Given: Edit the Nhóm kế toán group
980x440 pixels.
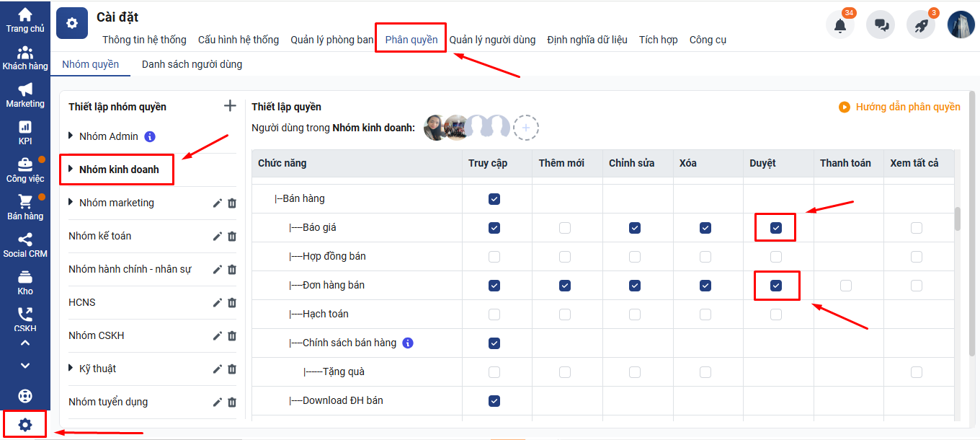Looking at the screenshot, I should (x=217, y=237).
